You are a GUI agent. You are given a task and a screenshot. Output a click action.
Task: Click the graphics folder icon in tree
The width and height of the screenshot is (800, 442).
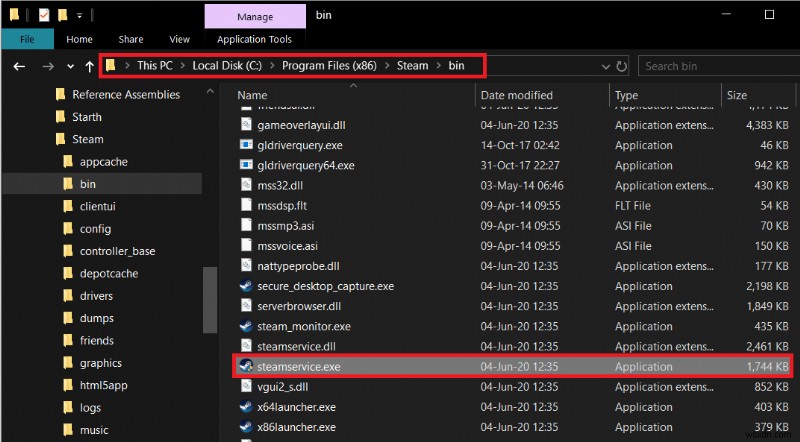pos(68,363)
